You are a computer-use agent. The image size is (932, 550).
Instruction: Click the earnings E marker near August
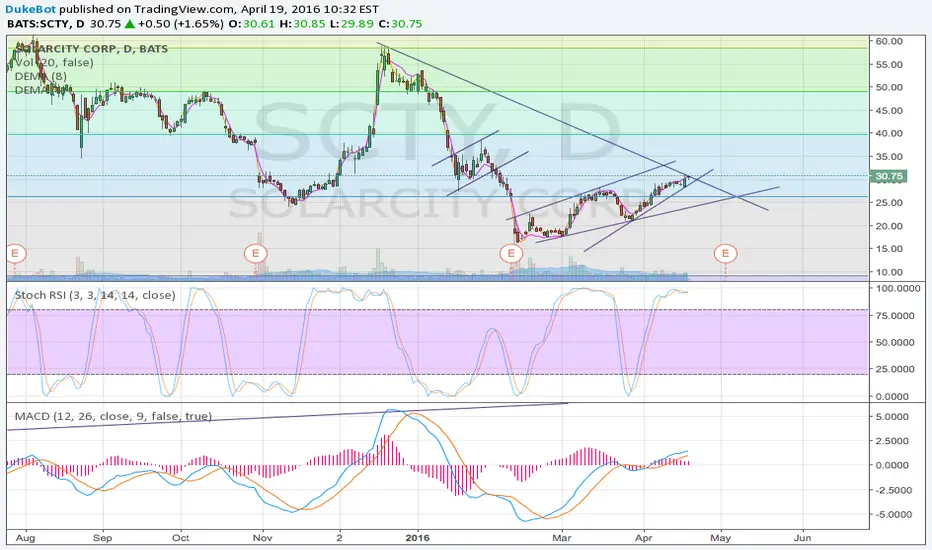coord(15,254)
